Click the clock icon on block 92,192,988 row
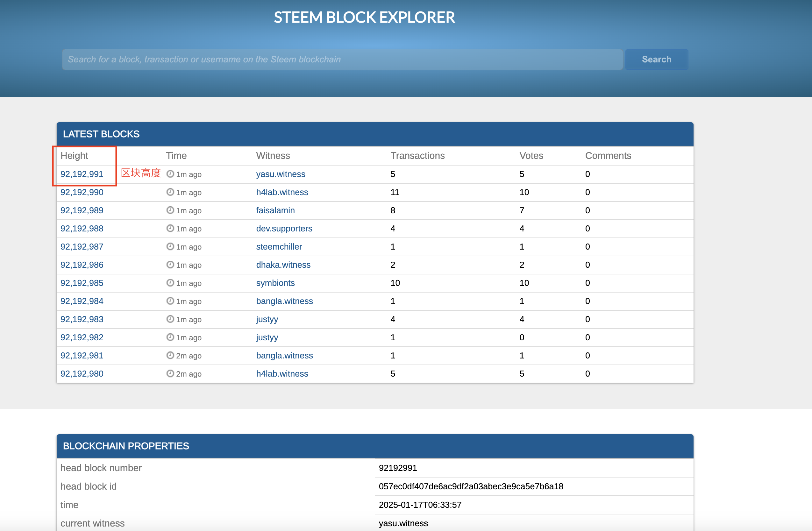Image resolution: width=812 pixels, height=531 pixels. point(170,228)
